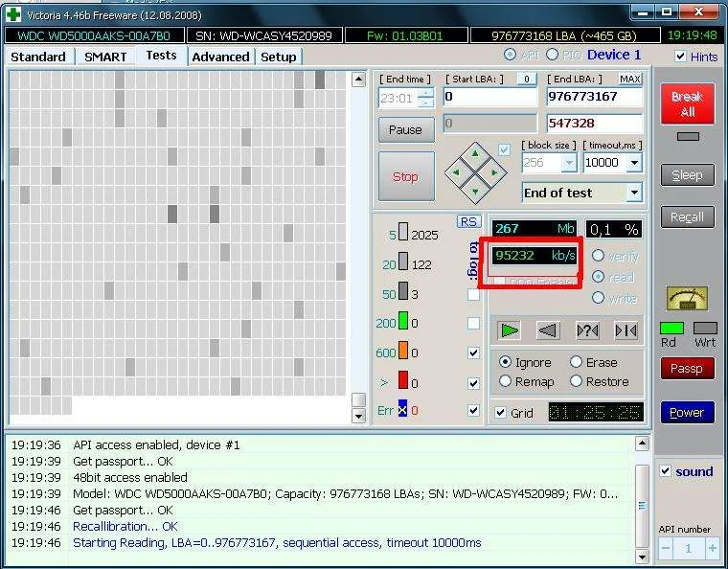Select the Restore radio option
728x569 pixels.
pyautogui.click(x=577, y=381)
